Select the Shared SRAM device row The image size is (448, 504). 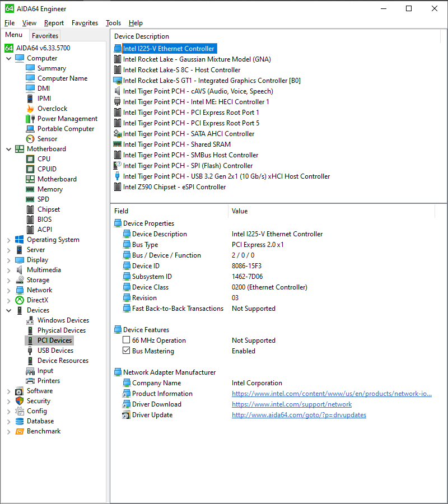click(x=172, y=144)
